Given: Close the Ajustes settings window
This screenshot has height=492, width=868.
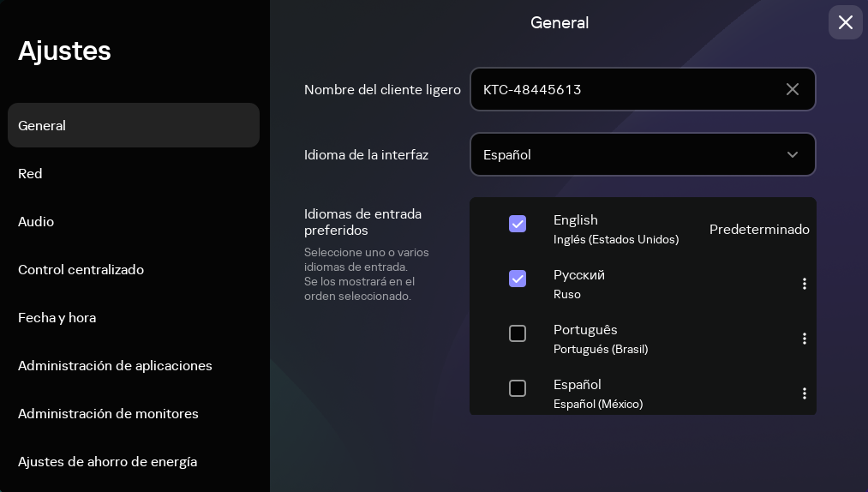Looking at the screenshot, I should coord(845,22).
